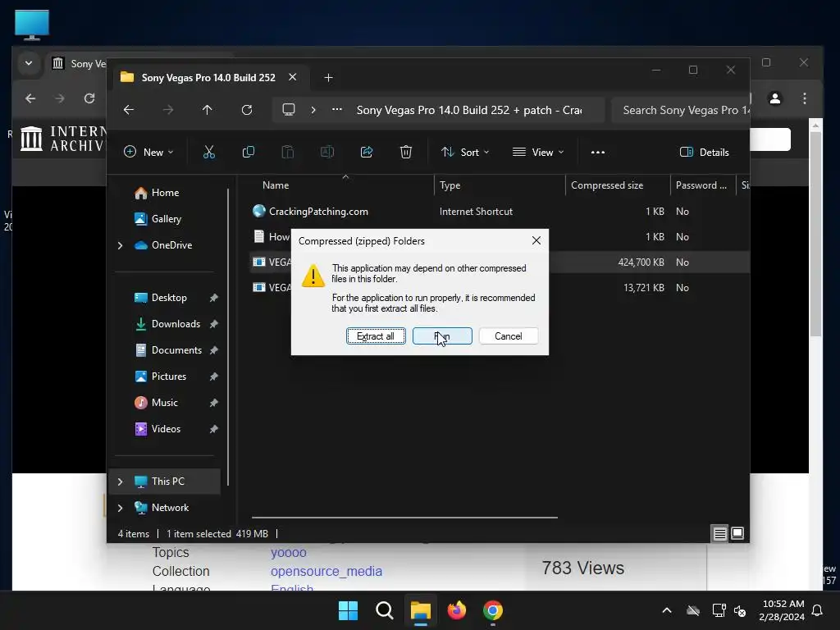Open the View dropdown

click(x=538, y=152)
